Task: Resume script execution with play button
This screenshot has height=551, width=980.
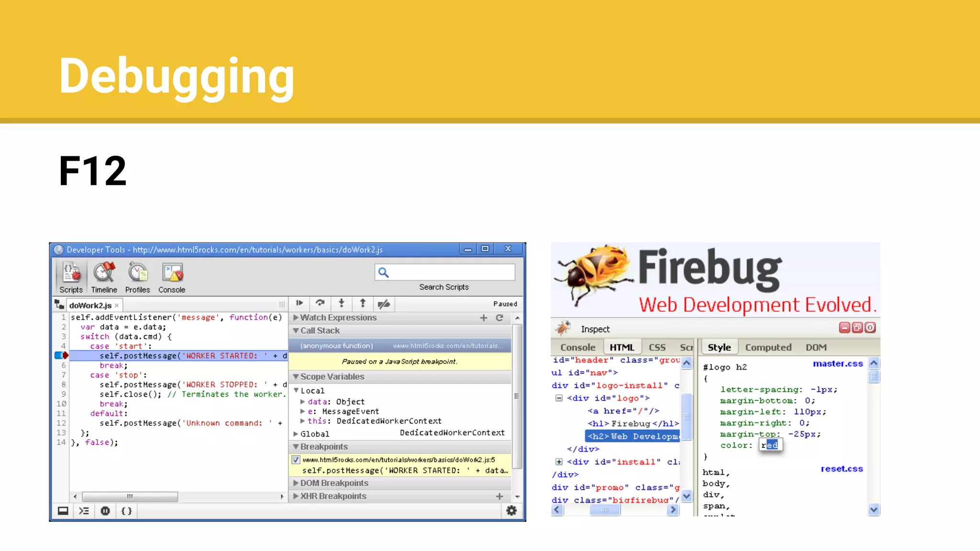Action: click(300, 303)
